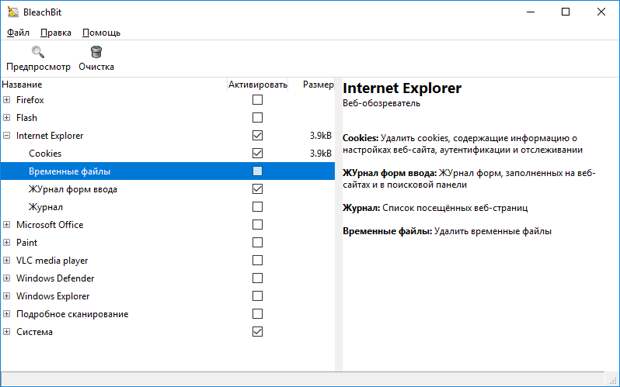Click the Очистка trash bin icon
This screenshot has height=387, width=620.
pyautogui.click(x=96, y=52)
